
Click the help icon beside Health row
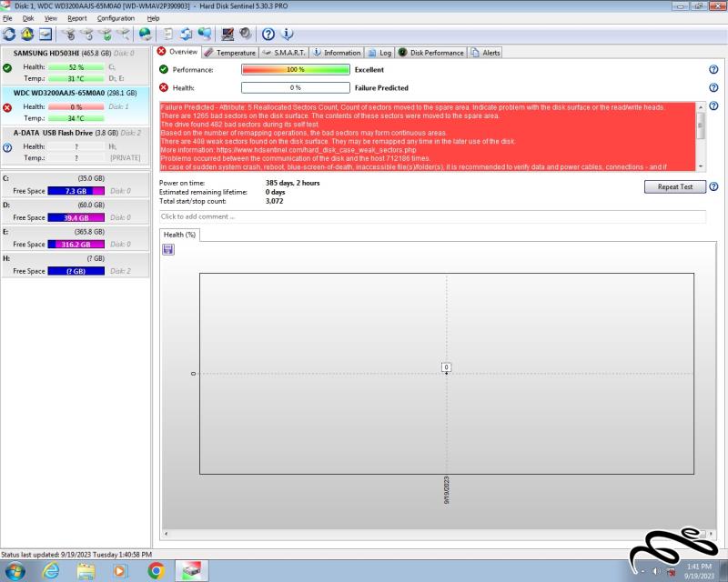[x=713, y=87]
